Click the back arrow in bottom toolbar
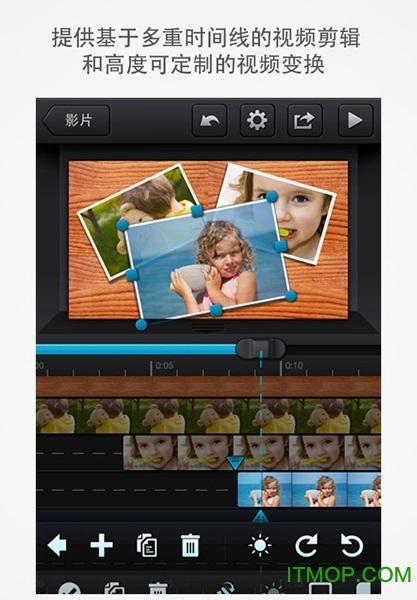The width and height of the screenshot is (417, 600). [57, 545]
